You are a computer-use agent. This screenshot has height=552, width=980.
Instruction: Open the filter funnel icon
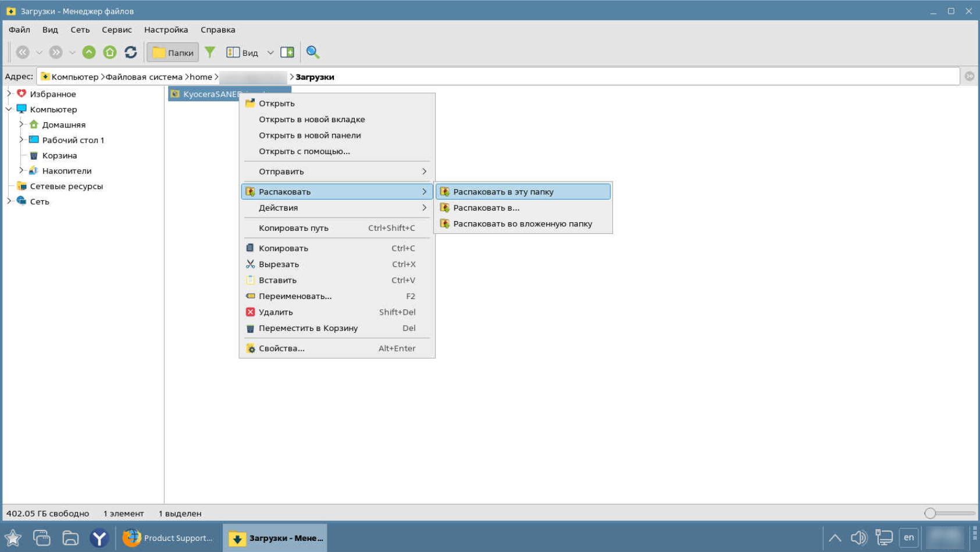(210, 52)
